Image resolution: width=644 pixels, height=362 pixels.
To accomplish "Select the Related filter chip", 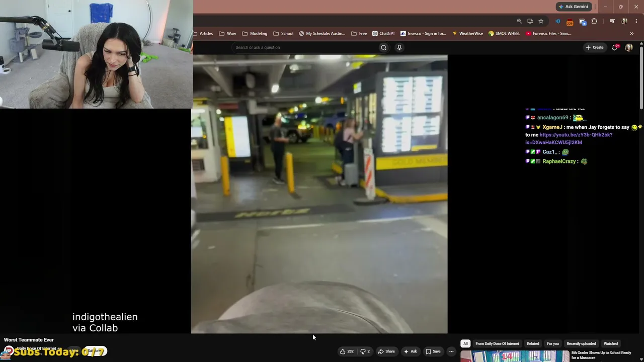I will coord(533,344).
